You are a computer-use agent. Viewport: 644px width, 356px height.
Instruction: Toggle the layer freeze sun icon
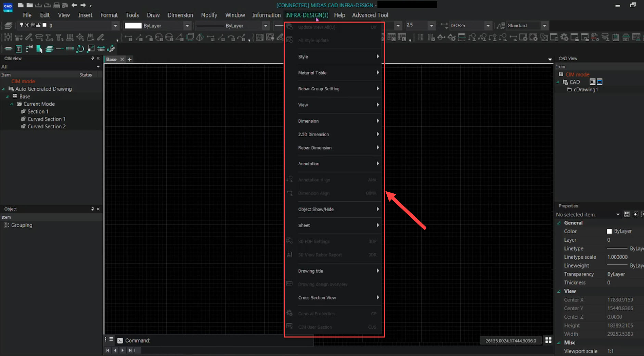click(x=27, y=25)
